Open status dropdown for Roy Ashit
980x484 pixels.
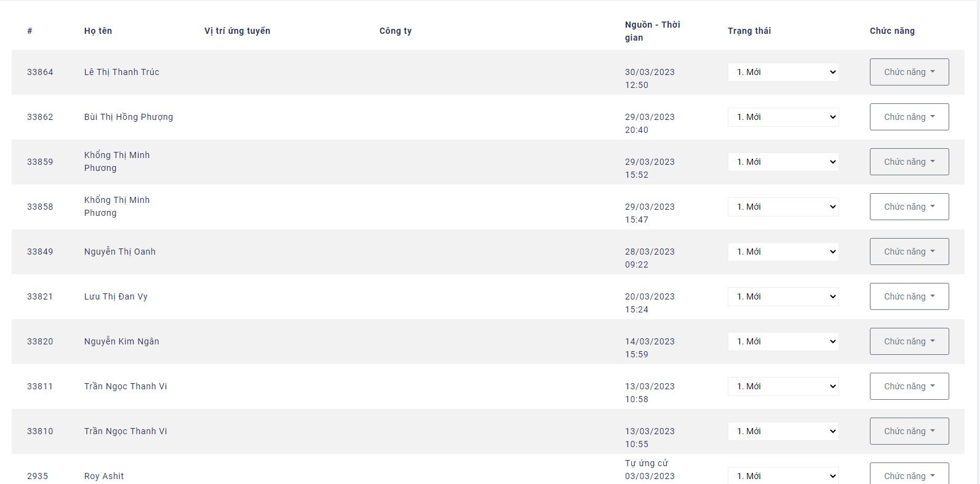tap(783, 476)
